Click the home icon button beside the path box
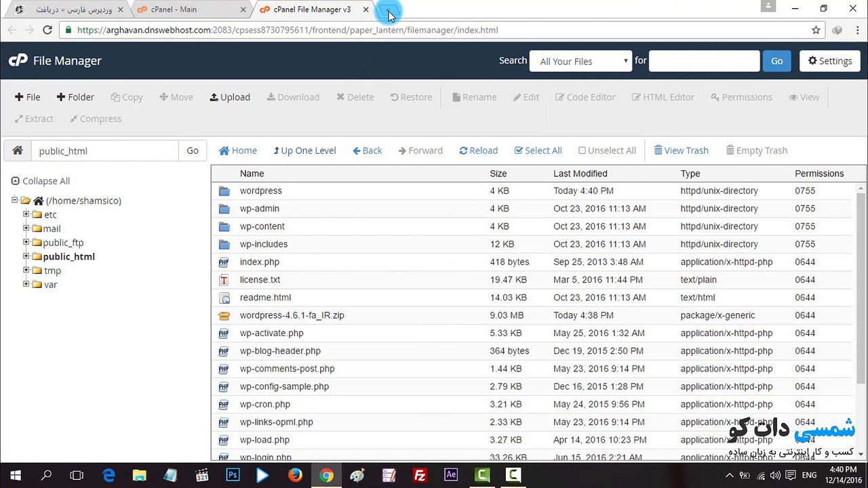The image size is (868, 488). coord(18,150)
